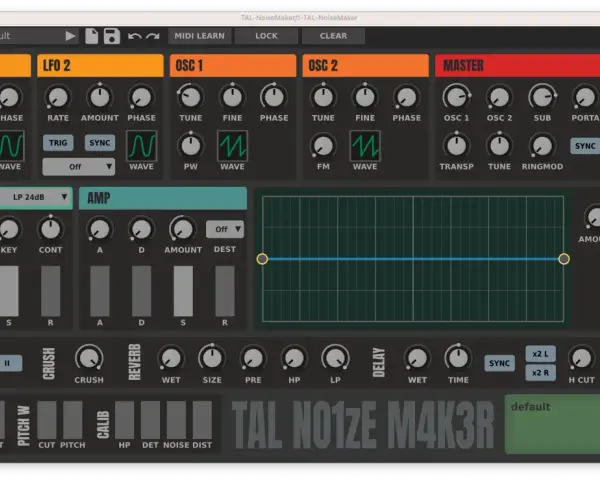Click the AMP envelope D slider

click(142, 291)
